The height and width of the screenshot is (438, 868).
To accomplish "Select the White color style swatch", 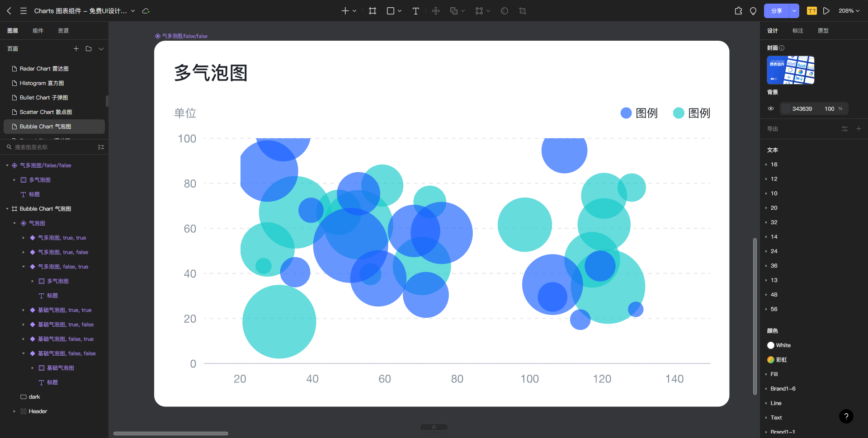I will point(771,345).
